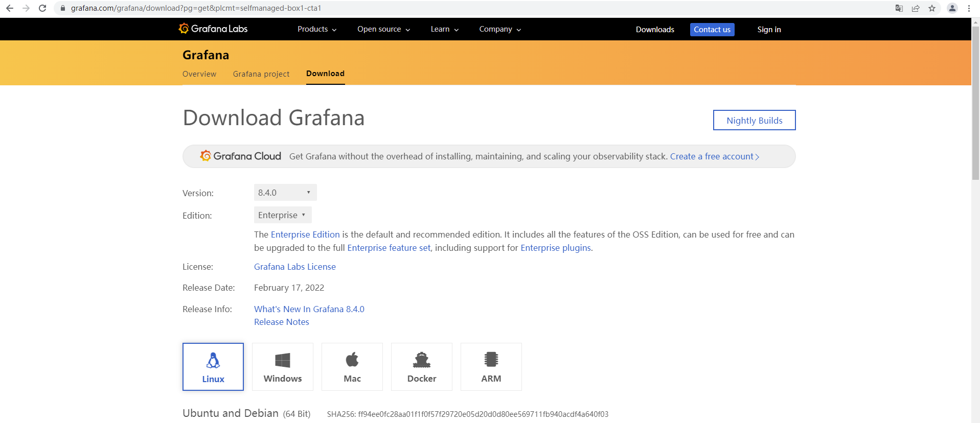
Task: Click the Nightly Builds button
Action: [755, 120]
